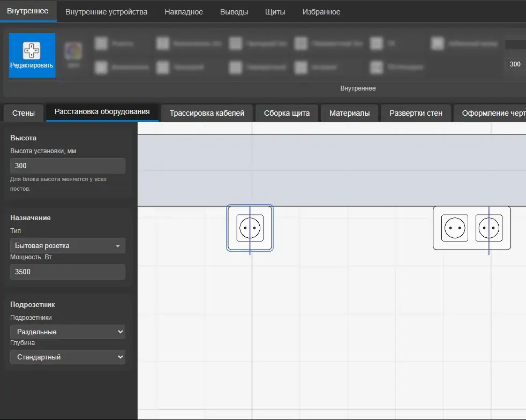Open the Материалы stage tab

350,113
